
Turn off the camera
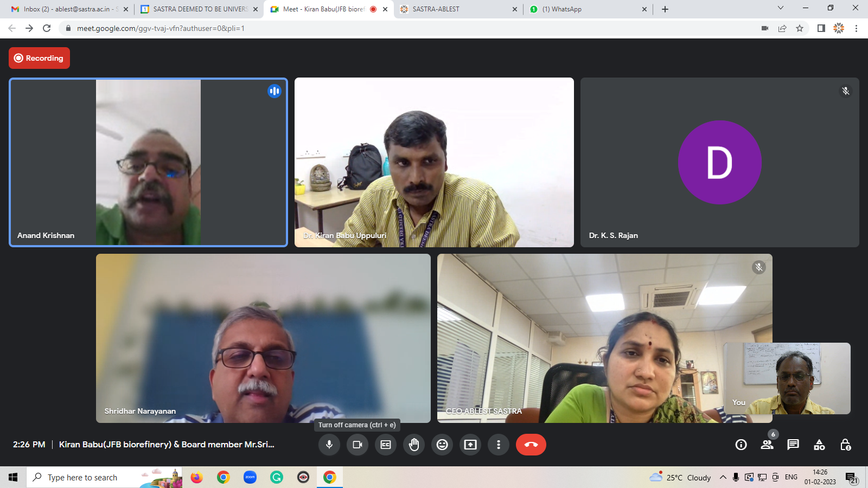click(358, 445)
